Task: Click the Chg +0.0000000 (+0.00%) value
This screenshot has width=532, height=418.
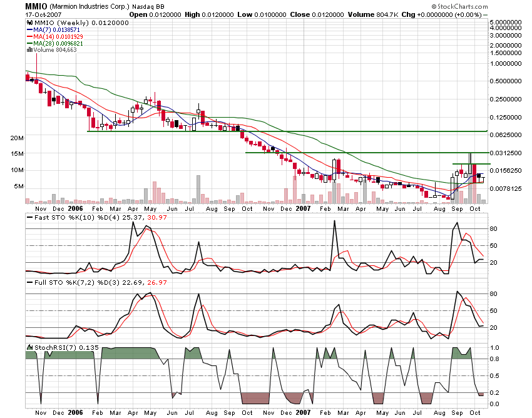Action: pos(441,14)
